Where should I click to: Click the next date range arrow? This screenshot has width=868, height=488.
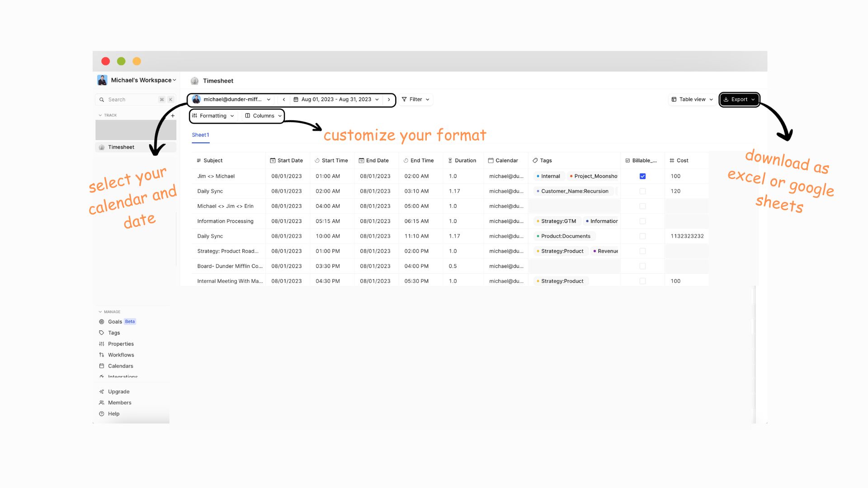(389, 99)
